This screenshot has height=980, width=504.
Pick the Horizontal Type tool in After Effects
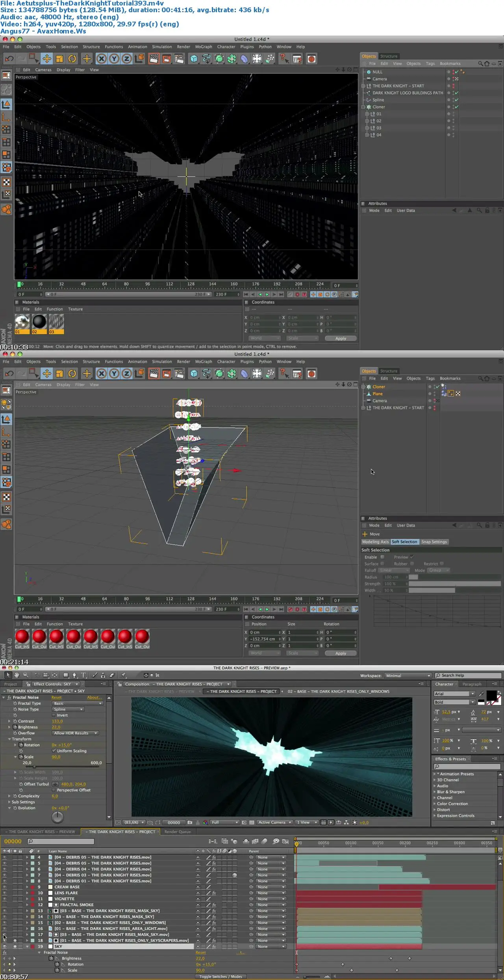83,675
